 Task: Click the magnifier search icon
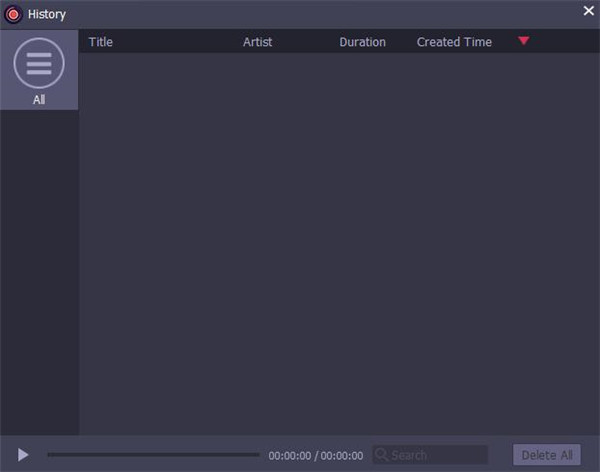click(381, 454)
